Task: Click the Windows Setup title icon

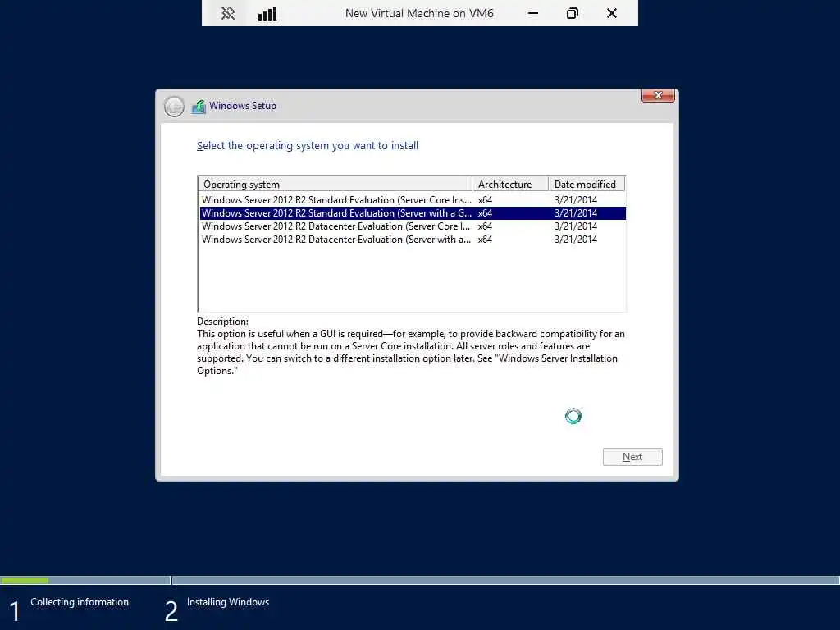Action: (199, 106)
